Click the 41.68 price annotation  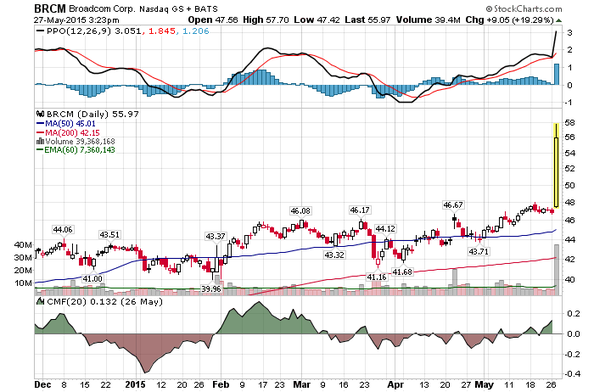(x=402, y=272)
